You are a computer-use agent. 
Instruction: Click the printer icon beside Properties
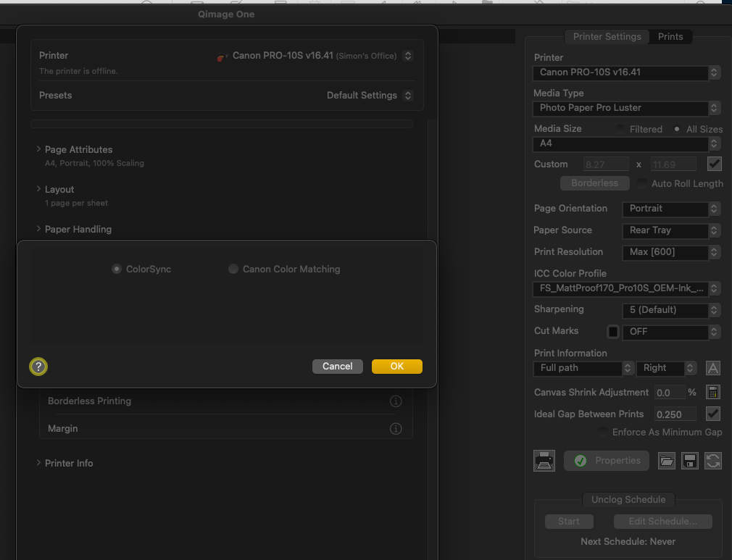coord(544,461)
